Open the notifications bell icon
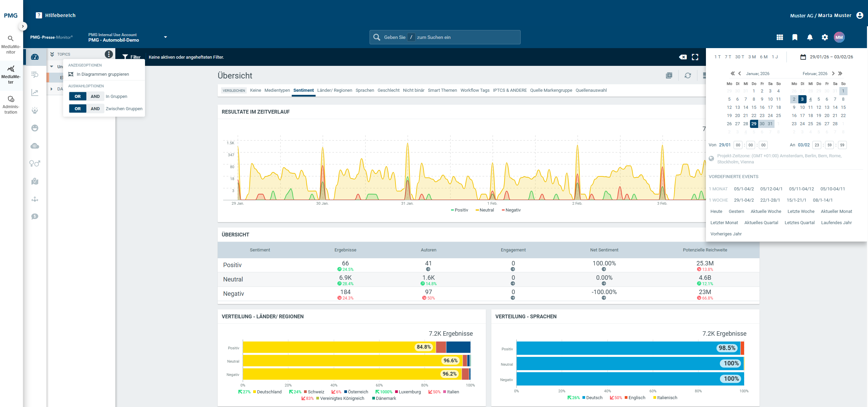The image size is (868, 407). tap(810, 37)
